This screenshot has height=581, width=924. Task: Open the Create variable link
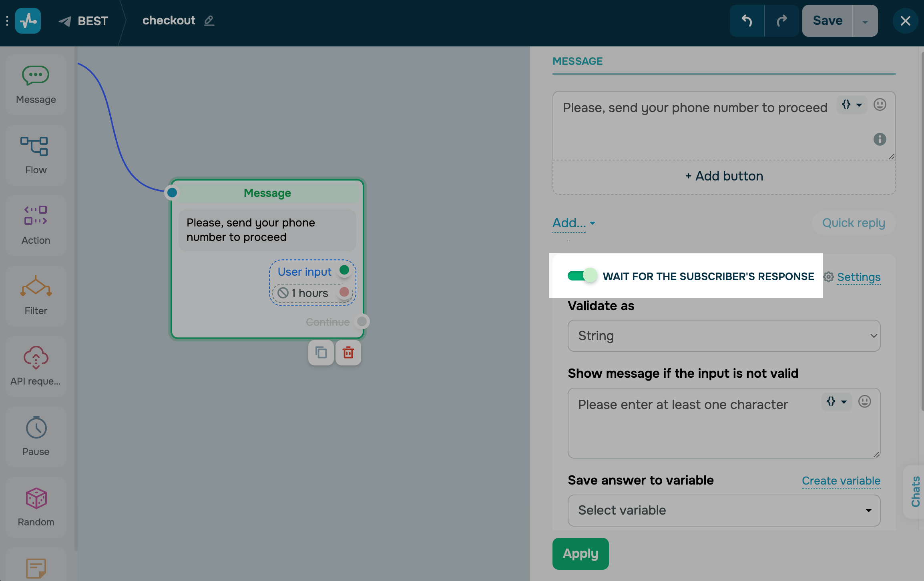pyautogui.click(x=841, y=481)
